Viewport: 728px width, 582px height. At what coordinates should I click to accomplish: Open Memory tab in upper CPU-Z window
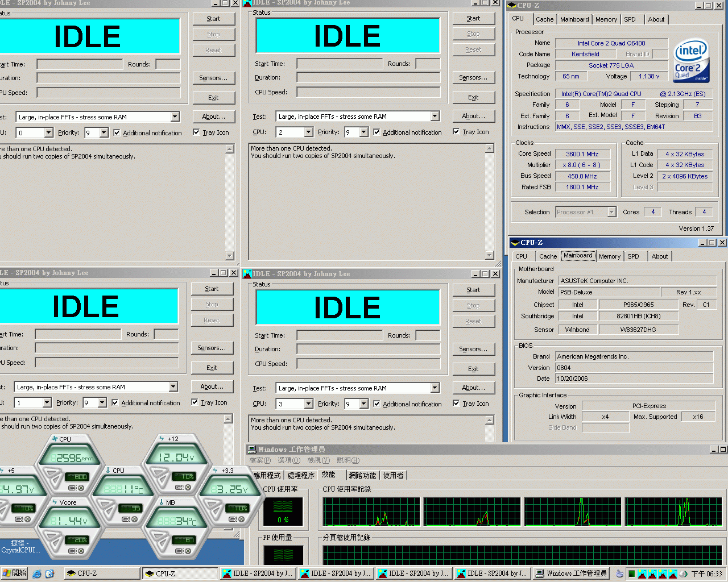click(606, 19)
